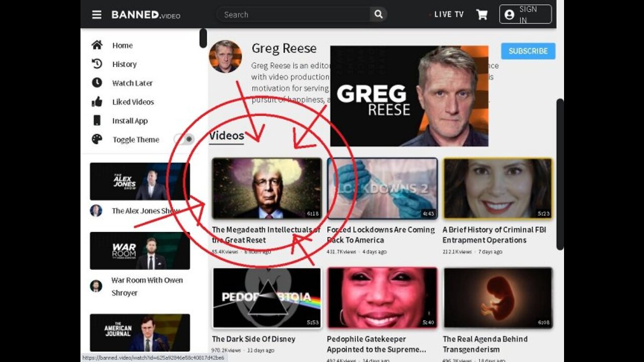Open LIVE TV
The width and height of the screenshot is (644, 362).
[x=448, y=15]
